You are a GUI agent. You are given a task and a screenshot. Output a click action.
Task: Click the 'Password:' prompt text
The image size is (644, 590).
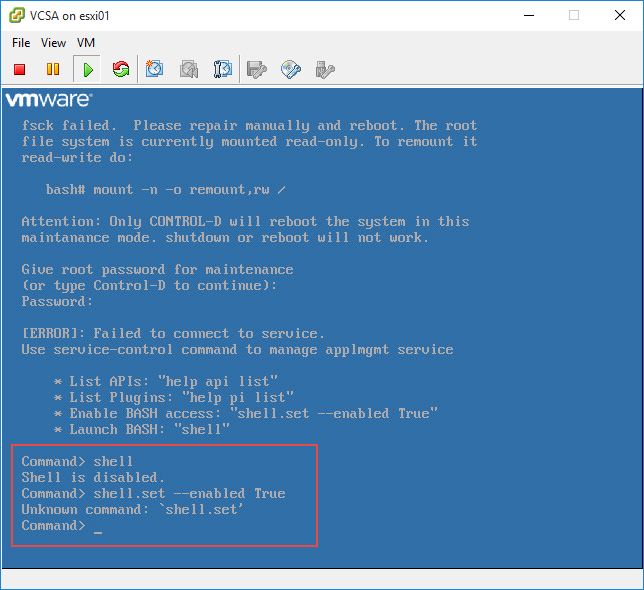click(57, 301)
